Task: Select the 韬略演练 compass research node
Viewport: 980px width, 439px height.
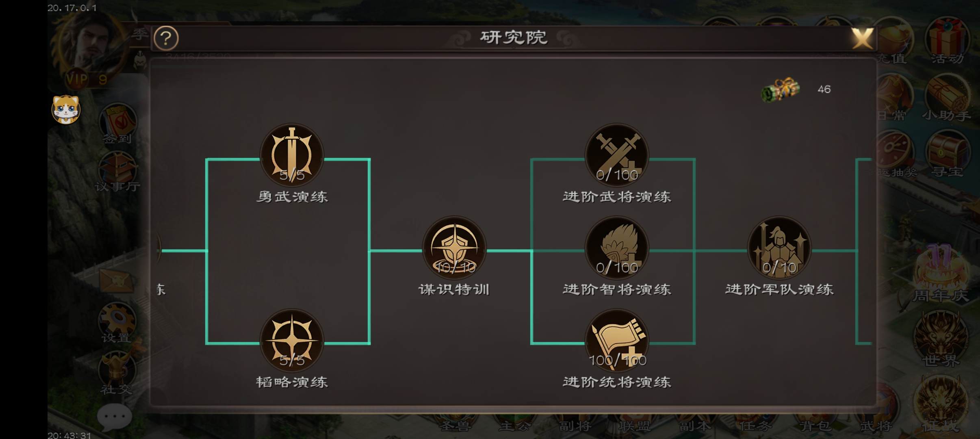Action: [x=292, y=341]
